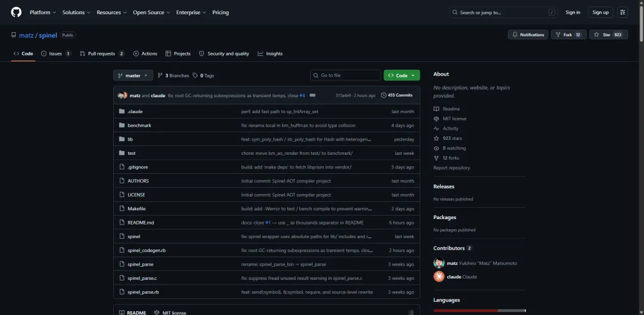Expand the Open Source menu

[151, 13]
